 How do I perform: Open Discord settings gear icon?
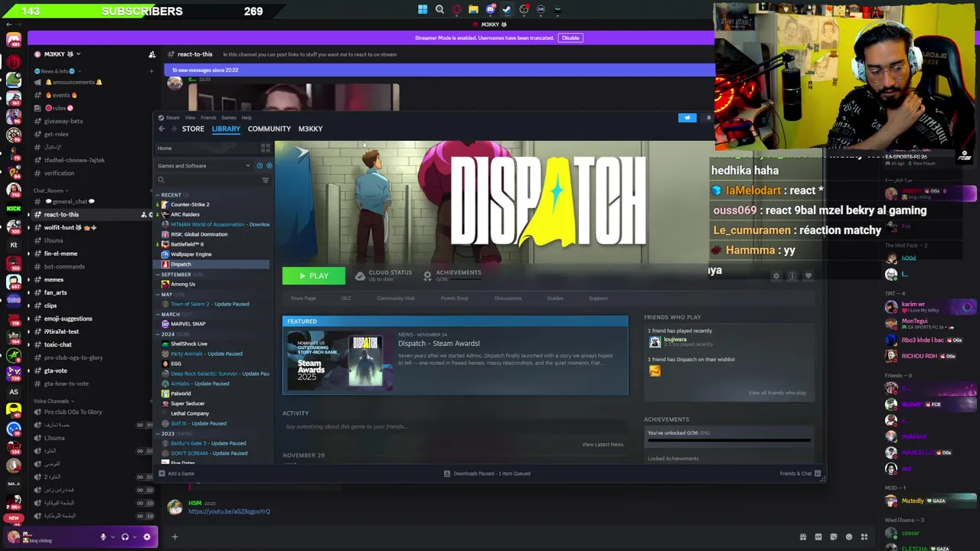pyautogui.click(x=147, y=536)
